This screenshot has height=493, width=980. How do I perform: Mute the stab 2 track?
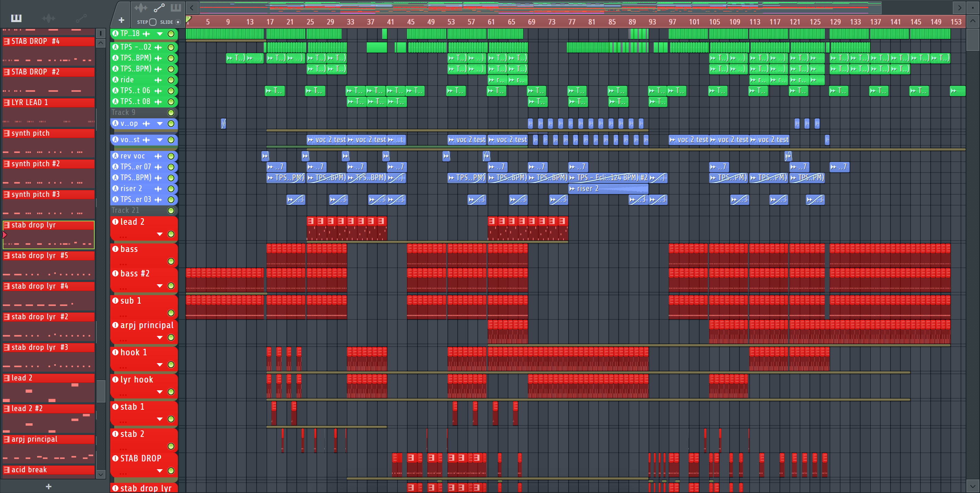click(x=171, y=446)
